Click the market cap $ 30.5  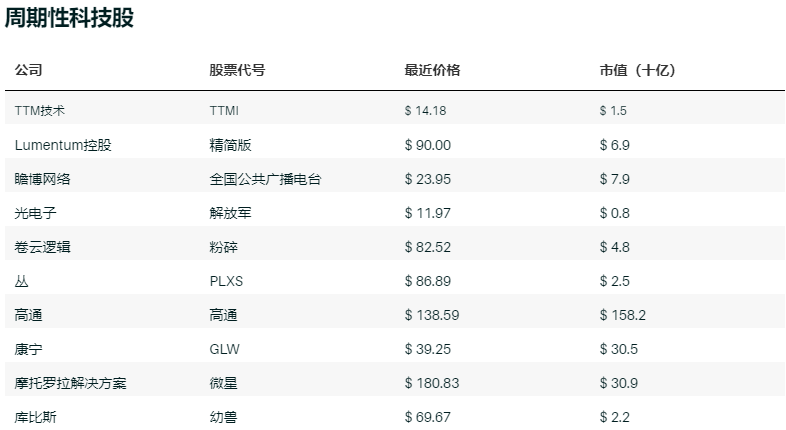[619, 350]
